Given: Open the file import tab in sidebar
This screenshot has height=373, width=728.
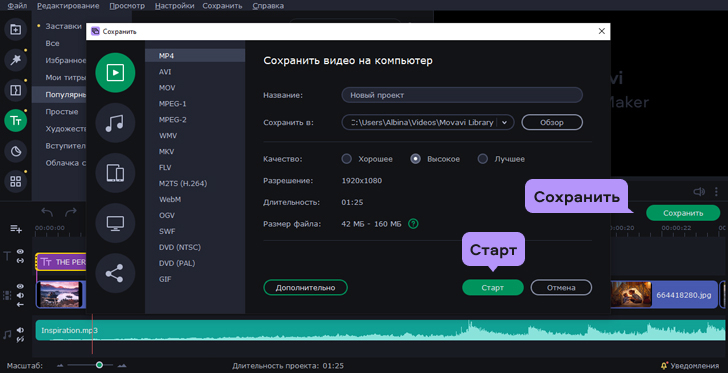Looking at the screenshot, I should coord(16,29).
